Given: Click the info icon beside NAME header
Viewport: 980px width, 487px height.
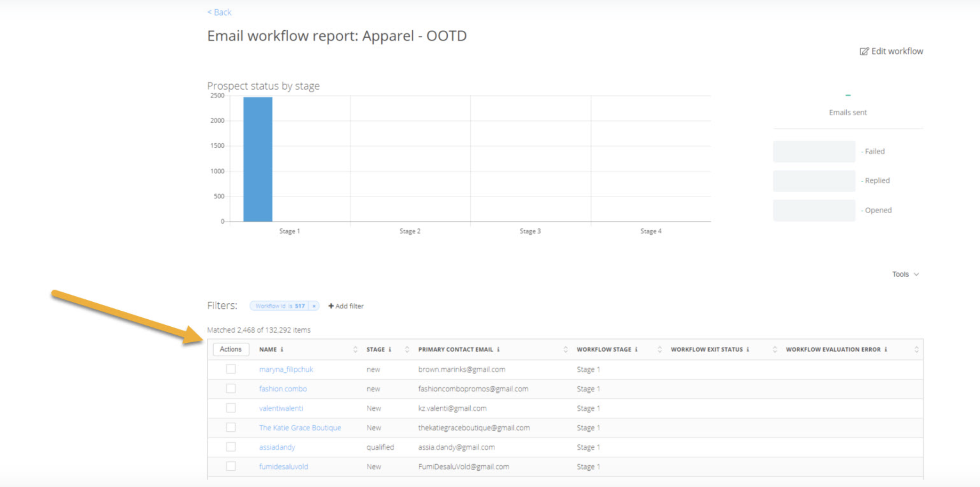Looking at the screenshot, I should coord(282,350).
